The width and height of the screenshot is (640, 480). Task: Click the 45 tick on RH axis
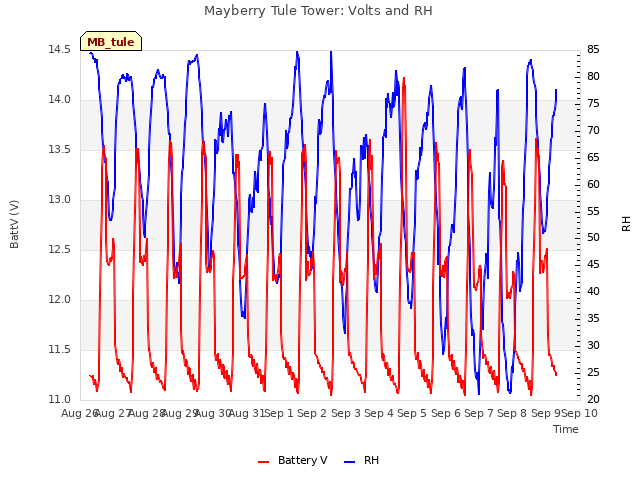coord(593,264)
